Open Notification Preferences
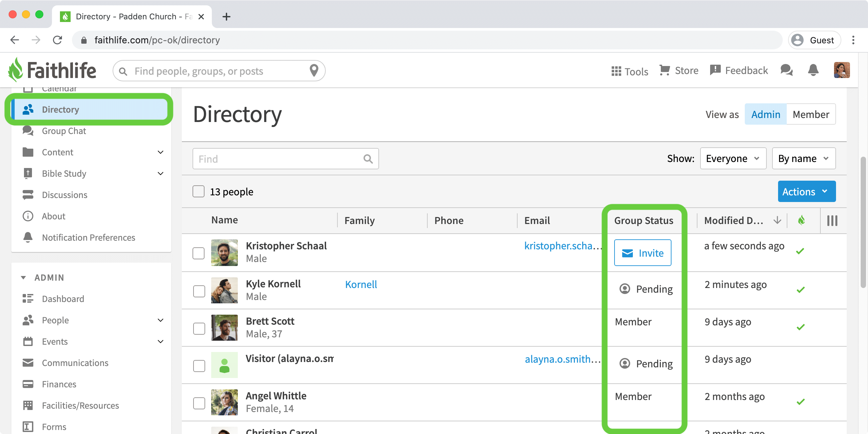This screenshot has height=434, width=868. (88, 237)
